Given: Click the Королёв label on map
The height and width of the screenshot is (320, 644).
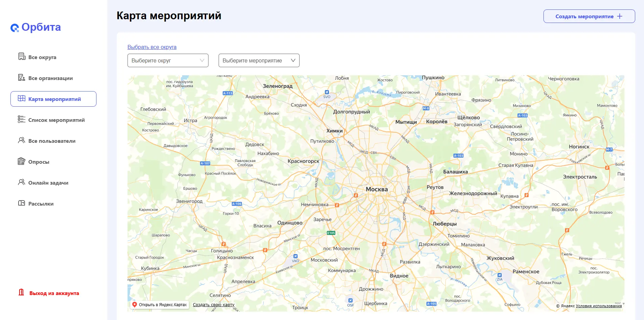Looking at the screenshot, I should coord(437,122).
